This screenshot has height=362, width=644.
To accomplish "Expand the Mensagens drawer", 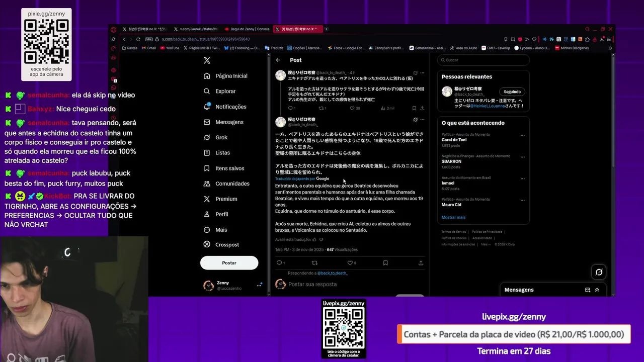I will click(597, 290).
